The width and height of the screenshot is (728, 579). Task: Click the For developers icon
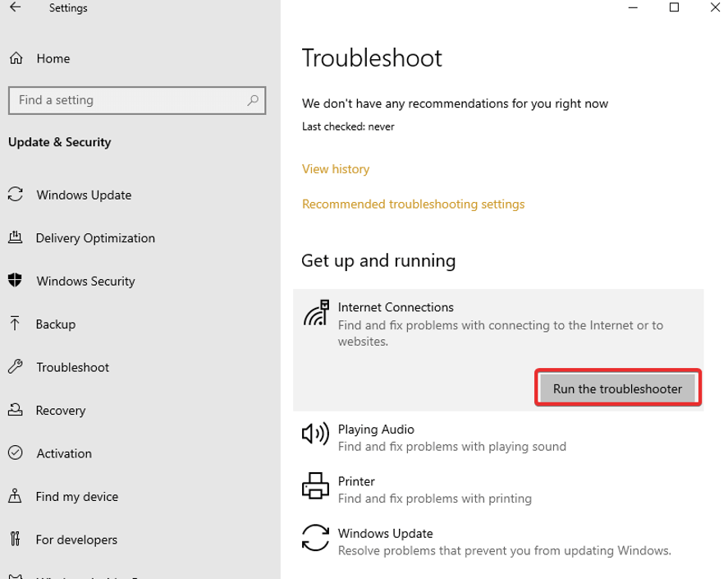[15, 540]
